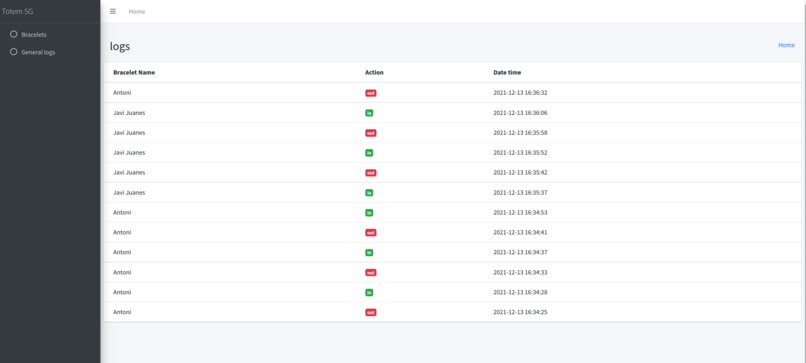Click the in badge at 16:34:28
The height and width of the screenshot is (363, 806).
pos(369,293)
